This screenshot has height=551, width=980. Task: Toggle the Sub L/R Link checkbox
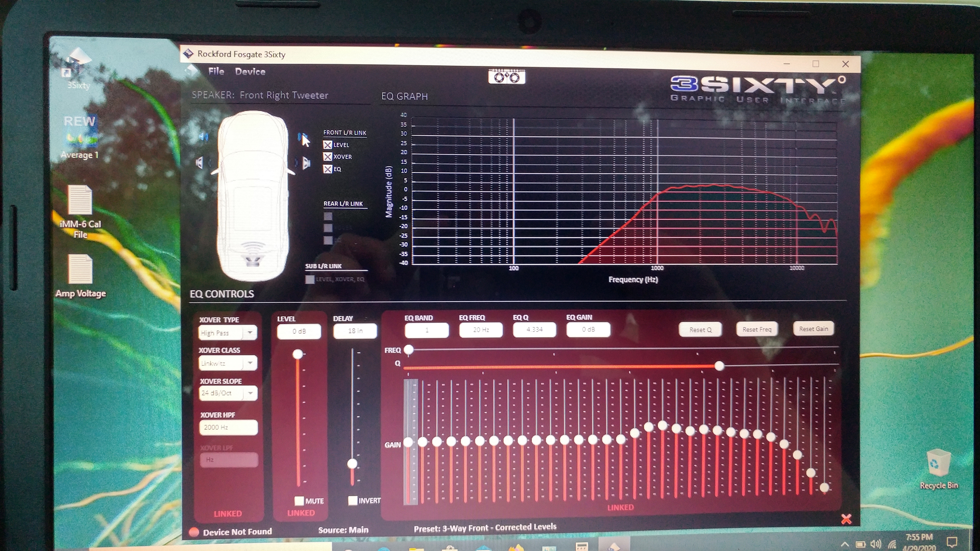(x=310, y=279)
